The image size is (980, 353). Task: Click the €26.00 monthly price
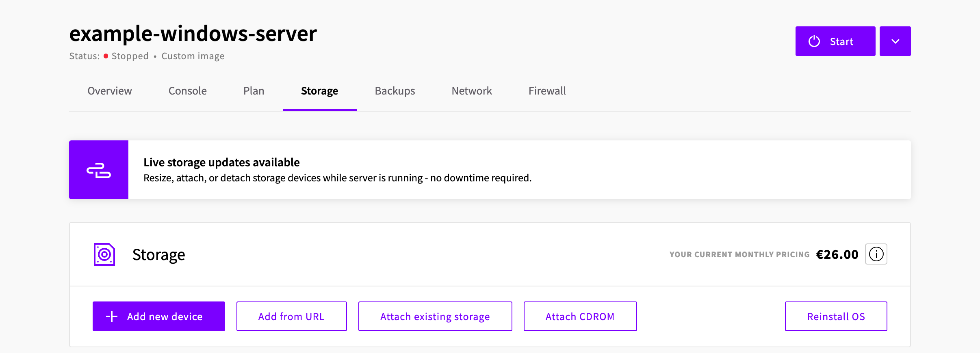tap(837, 254)
